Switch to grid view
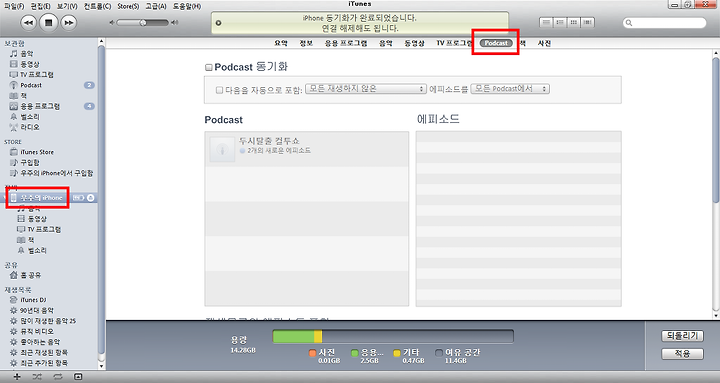The height and width of the screenshot is (383, 720). tap(574, 22)
